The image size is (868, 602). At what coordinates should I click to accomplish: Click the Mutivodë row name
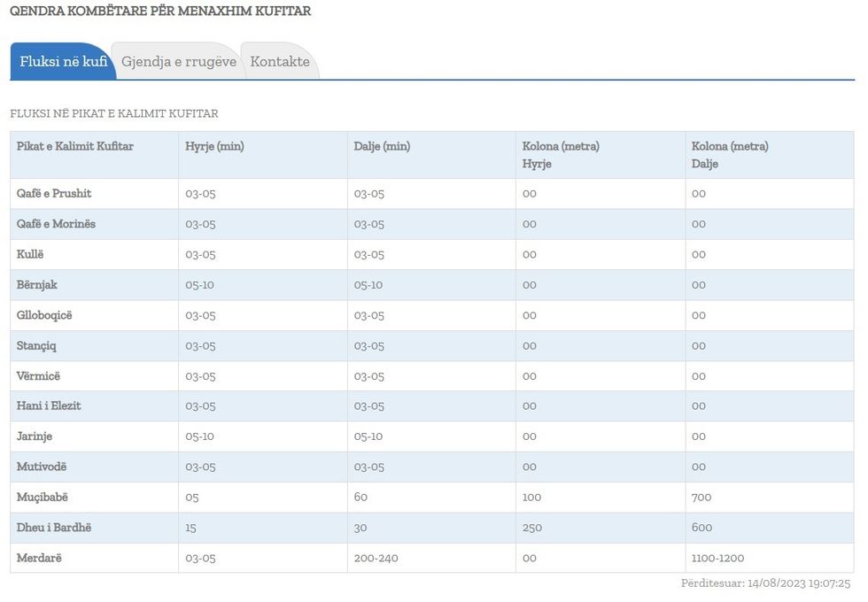pyautogui.click(x=42, y=467)
